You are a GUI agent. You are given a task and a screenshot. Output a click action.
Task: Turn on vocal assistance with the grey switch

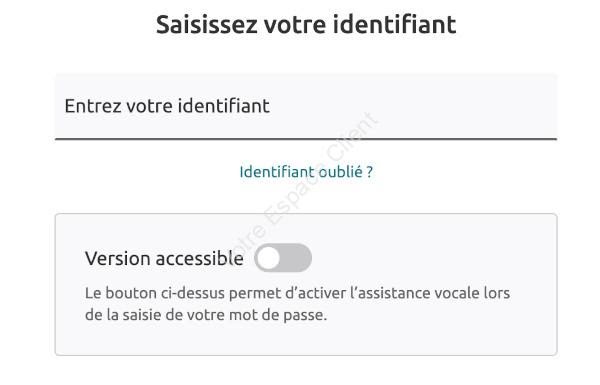tap(283, 258)
